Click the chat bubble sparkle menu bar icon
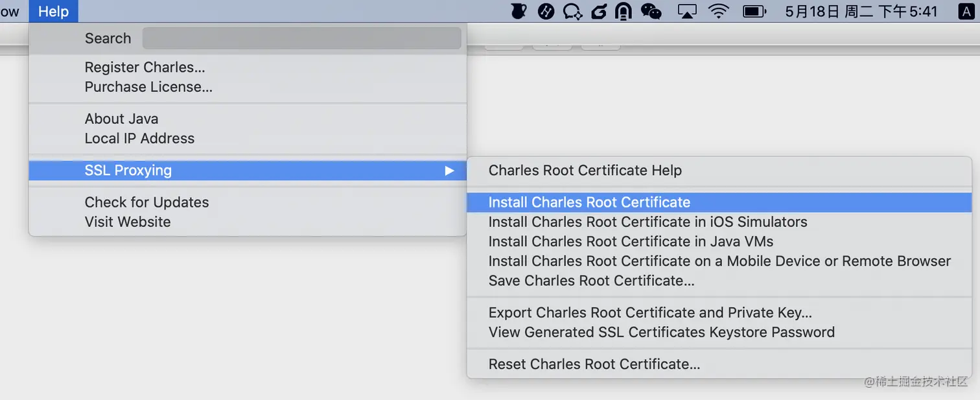This screenshot has height=400, width=980. [572, 11]
